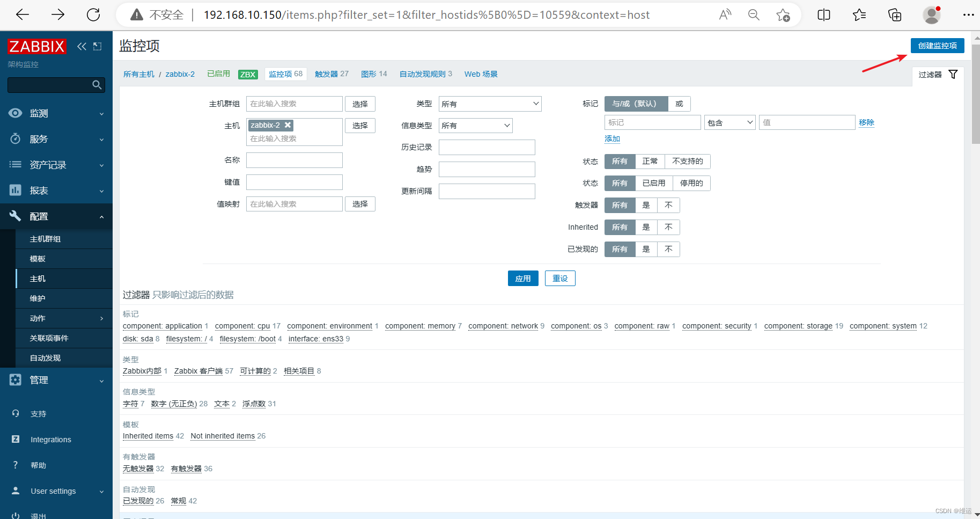Collapse the 配置 sidebar menu
980x519 pixels.
56,216
